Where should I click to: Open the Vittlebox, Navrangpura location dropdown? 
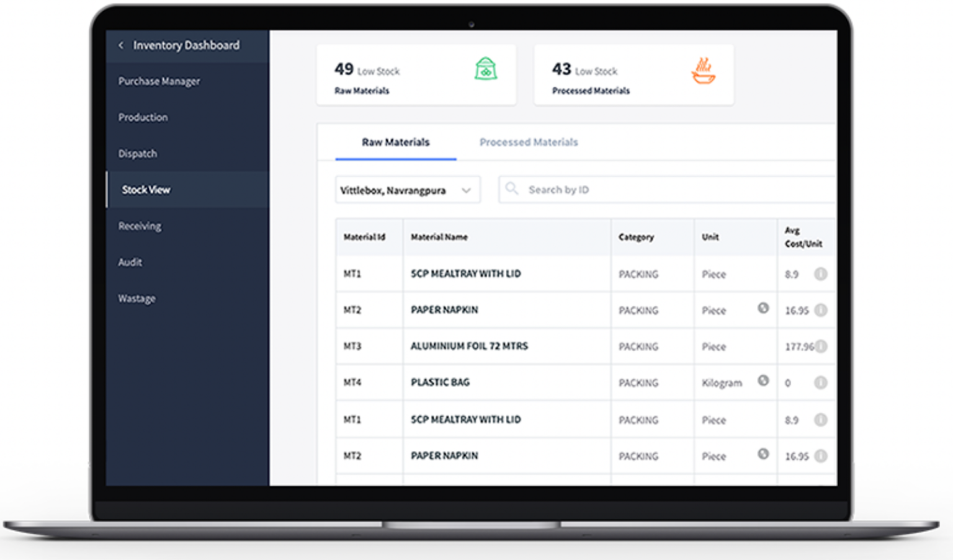point(407,190)
